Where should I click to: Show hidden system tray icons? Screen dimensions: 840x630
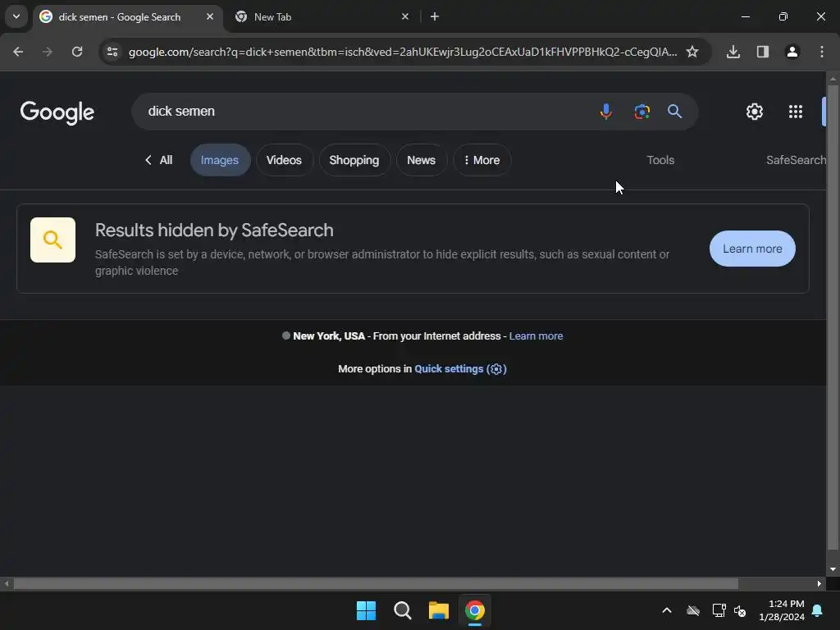pyautogui.click(x=667, y=610)
